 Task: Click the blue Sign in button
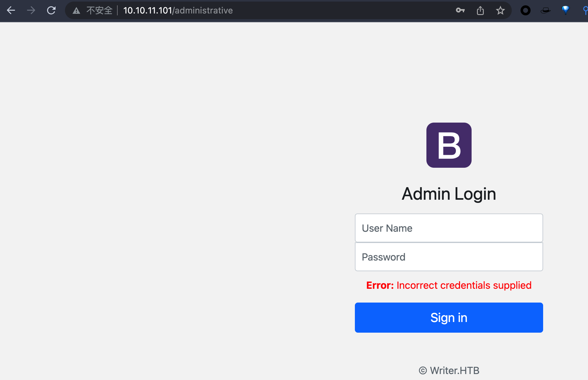449,318
